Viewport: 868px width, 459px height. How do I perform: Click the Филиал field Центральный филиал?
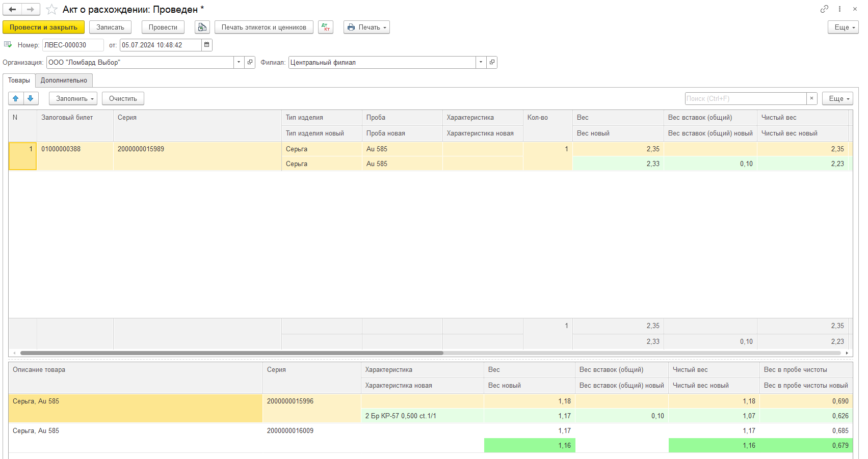(382, 62)
